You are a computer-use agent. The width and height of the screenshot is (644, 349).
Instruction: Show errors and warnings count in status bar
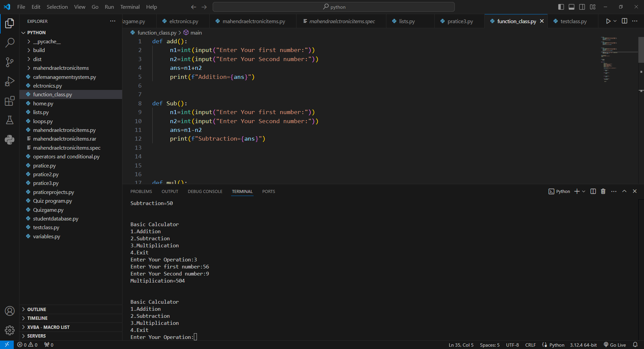click(x=28, y=345)
